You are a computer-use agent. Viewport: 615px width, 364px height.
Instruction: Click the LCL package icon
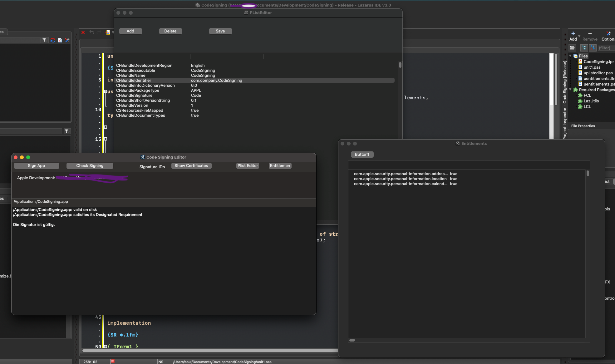[580, 106]
